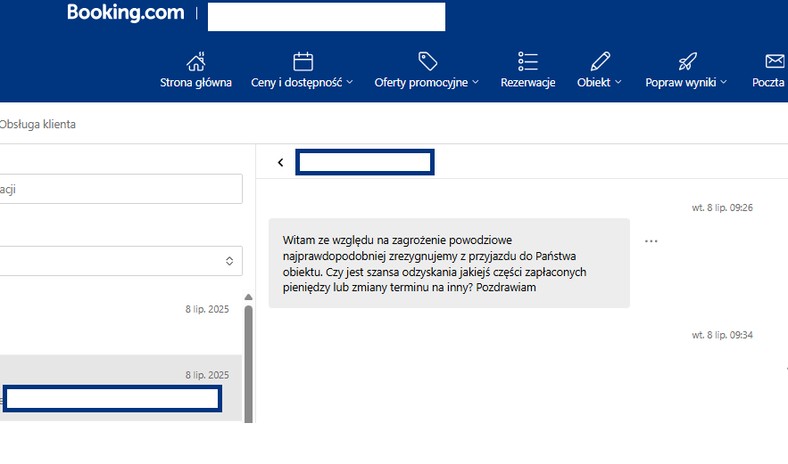
Task: Click the calendar icon above Ceny i dostępność
Action: point(303,62)
